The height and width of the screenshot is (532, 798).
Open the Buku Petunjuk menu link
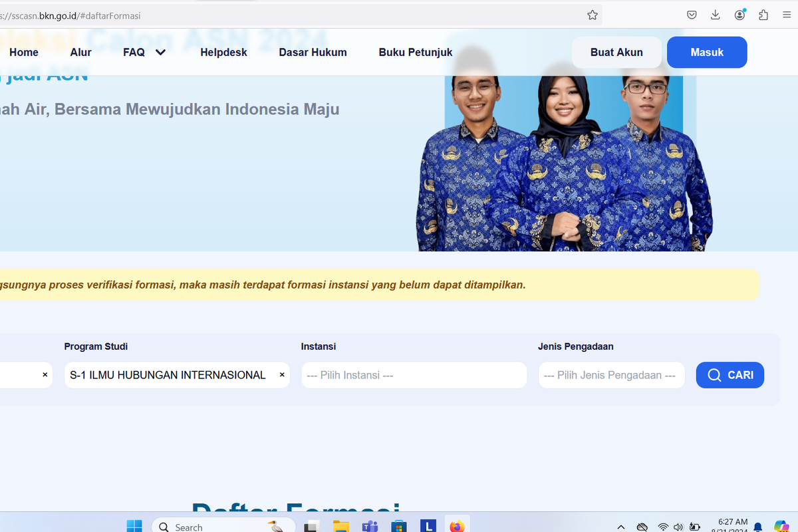point(416,53)
